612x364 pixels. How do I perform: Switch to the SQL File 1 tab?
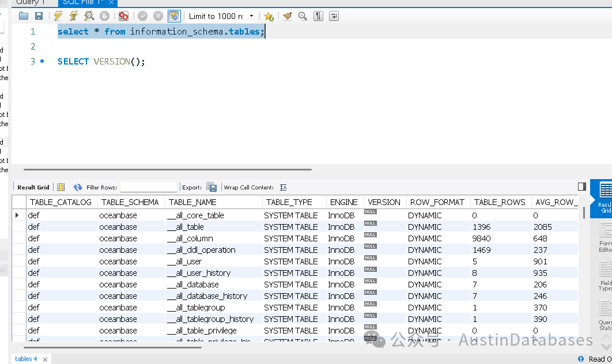pos(84,3)
